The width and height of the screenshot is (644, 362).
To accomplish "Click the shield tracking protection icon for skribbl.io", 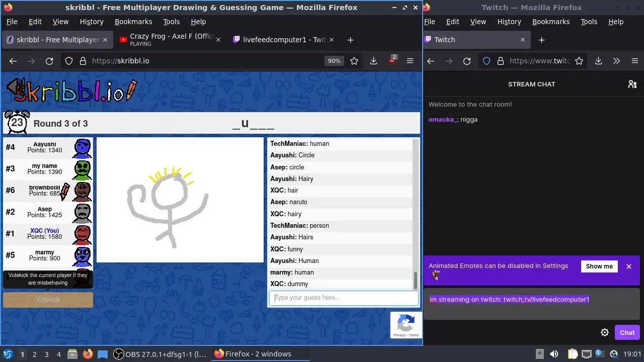I will 69,61.
